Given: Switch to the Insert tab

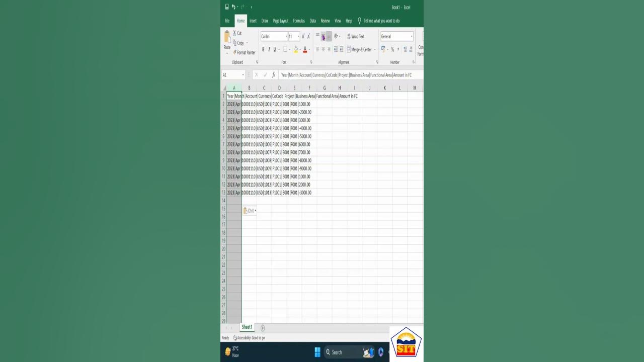Looking at the screenshot, I should pos(253,21).
